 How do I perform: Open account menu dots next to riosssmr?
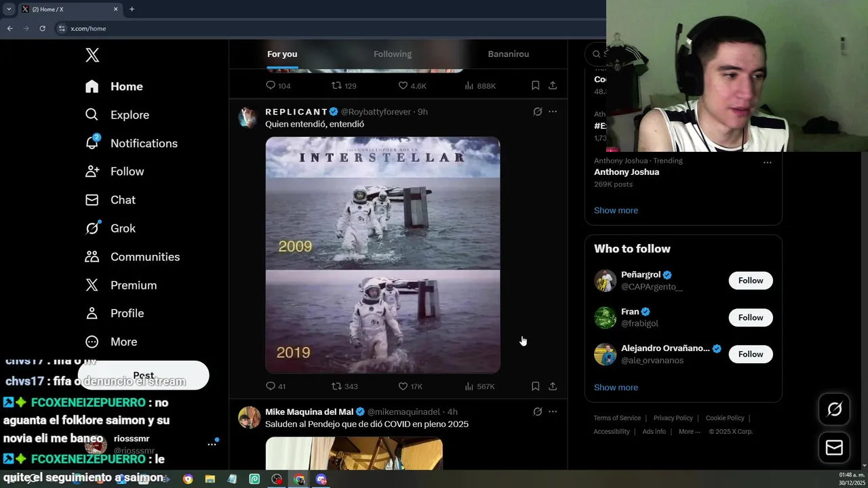pos(212,444)
